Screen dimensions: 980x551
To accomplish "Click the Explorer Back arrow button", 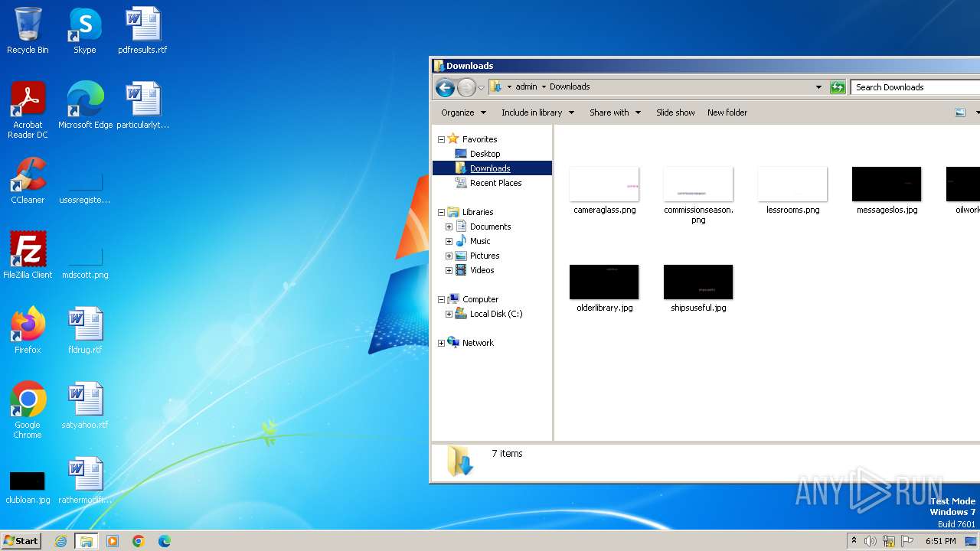I will pyautogui.click(x=445, y=87).
